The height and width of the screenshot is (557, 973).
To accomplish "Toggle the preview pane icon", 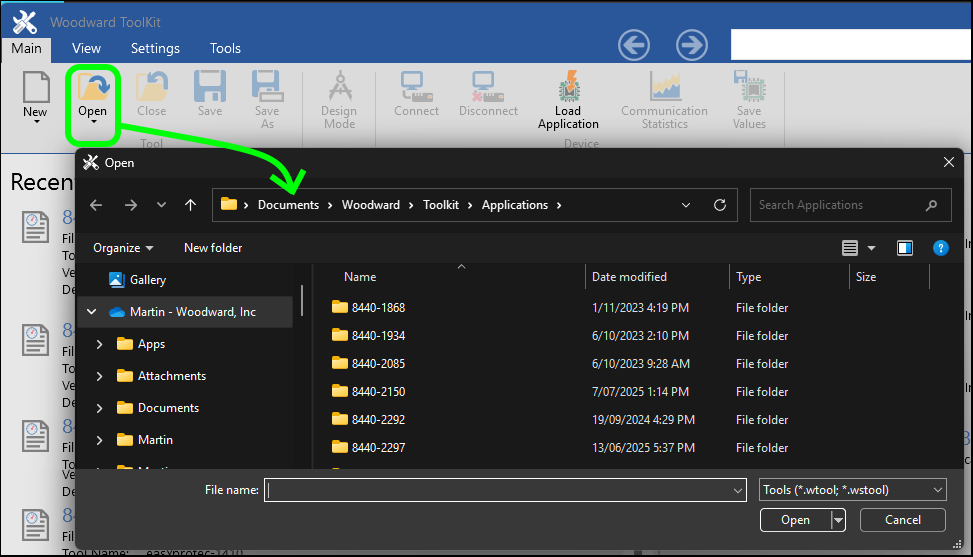I will [905, 248].
